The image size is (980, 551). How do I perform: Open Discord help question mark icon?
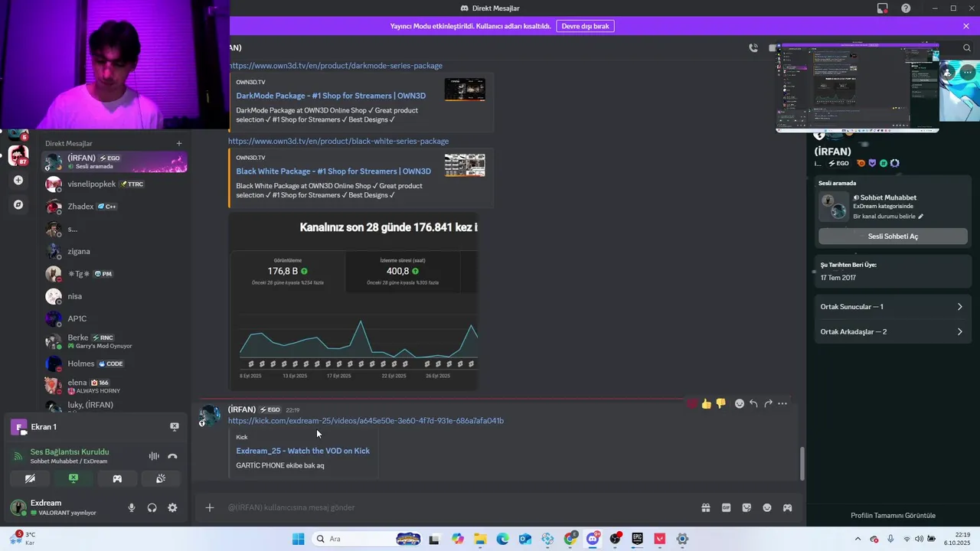click(x=906, y=8)
